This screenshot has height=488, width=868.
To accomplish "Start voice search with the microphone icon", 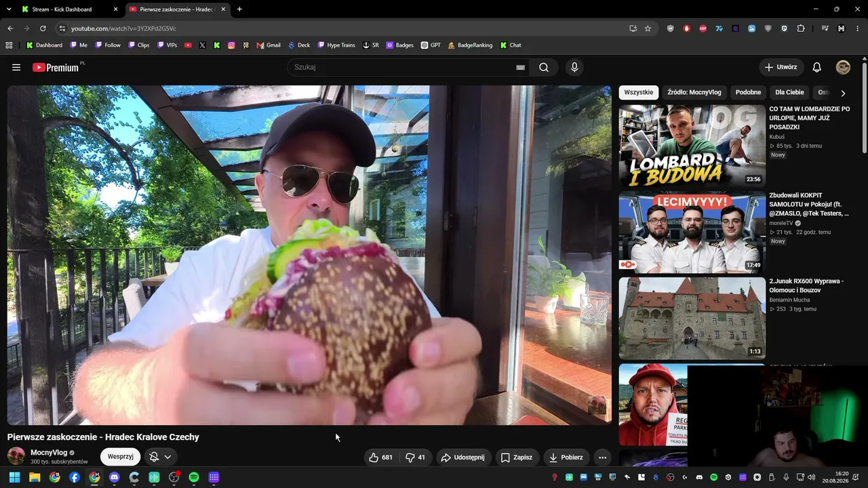I will coord(574,67).
